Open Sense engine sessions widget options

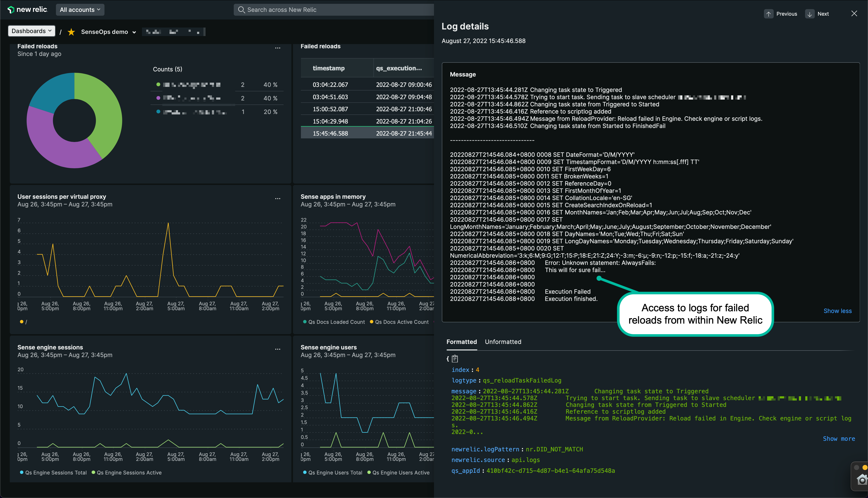277,349
